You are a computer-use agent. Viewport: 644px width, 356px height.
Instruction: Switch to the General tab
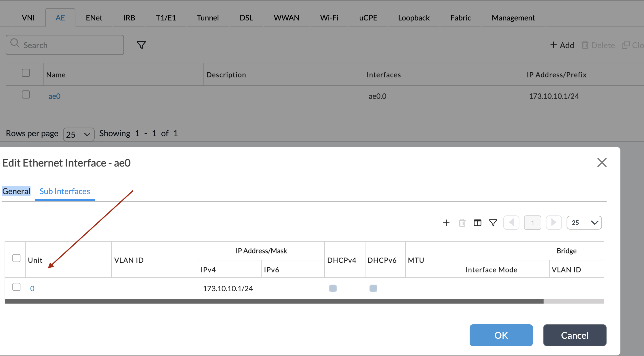16,191
